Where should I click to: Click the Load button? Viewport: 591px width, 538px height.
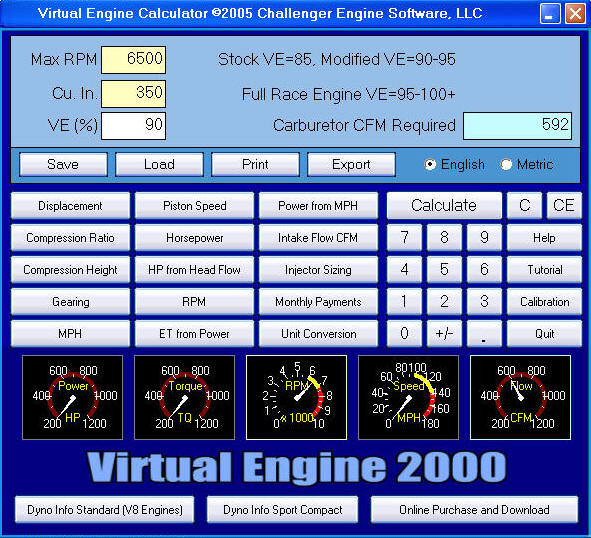[159, 164]
